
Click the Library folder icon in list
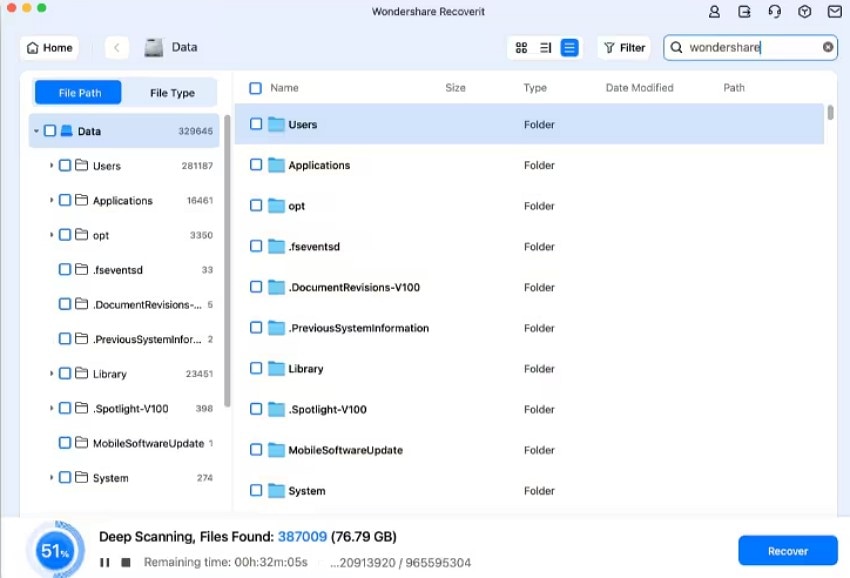click(x=276, y=368)
